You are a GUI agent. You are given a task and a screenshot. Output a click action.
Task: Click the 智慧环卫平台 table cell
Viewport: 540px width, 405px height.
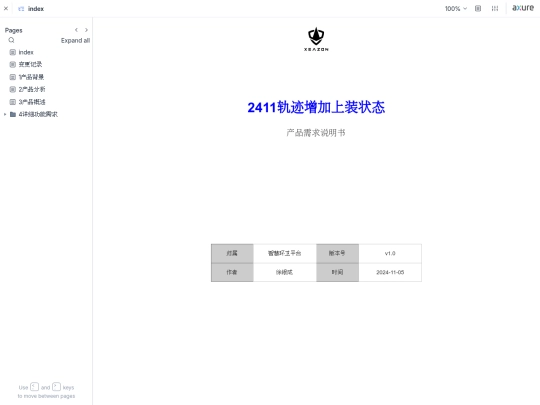(284, 253)
